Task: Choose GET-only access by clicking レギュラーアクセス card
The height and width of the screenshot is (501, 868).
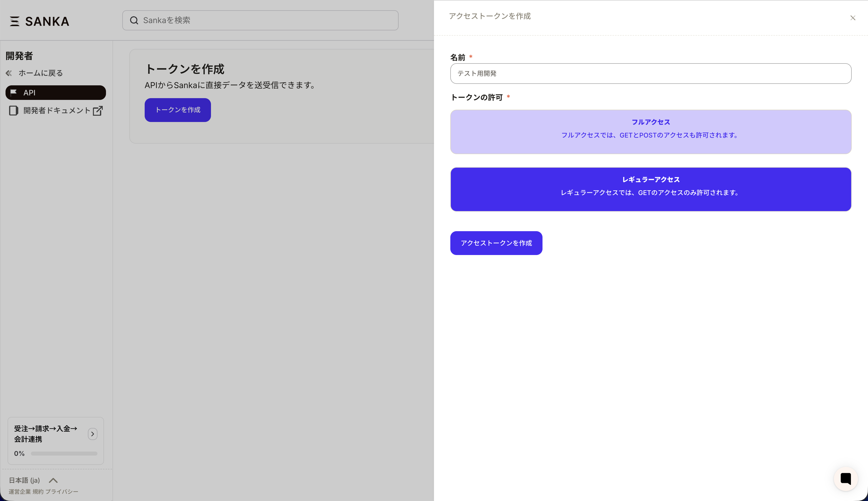Action: click(650, 189)
